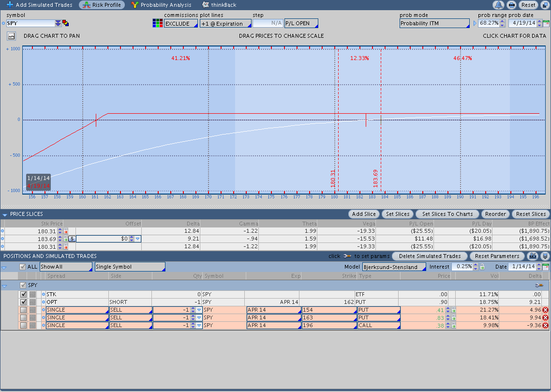Delete the 196 CALL simulated trade
551x392 pixels.
coord(545,325)
